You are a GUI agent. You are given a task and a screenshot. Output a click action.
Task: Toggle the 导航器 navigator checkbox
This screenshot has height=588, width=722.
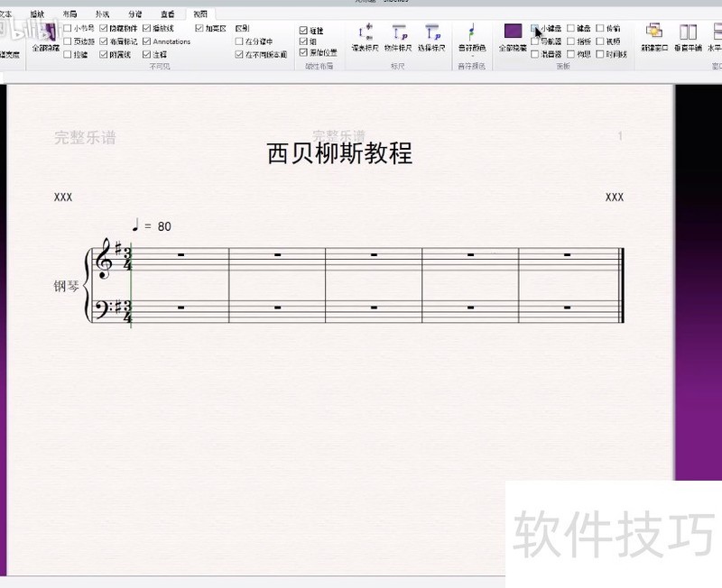pyautogui.click(x=536, y=41)
